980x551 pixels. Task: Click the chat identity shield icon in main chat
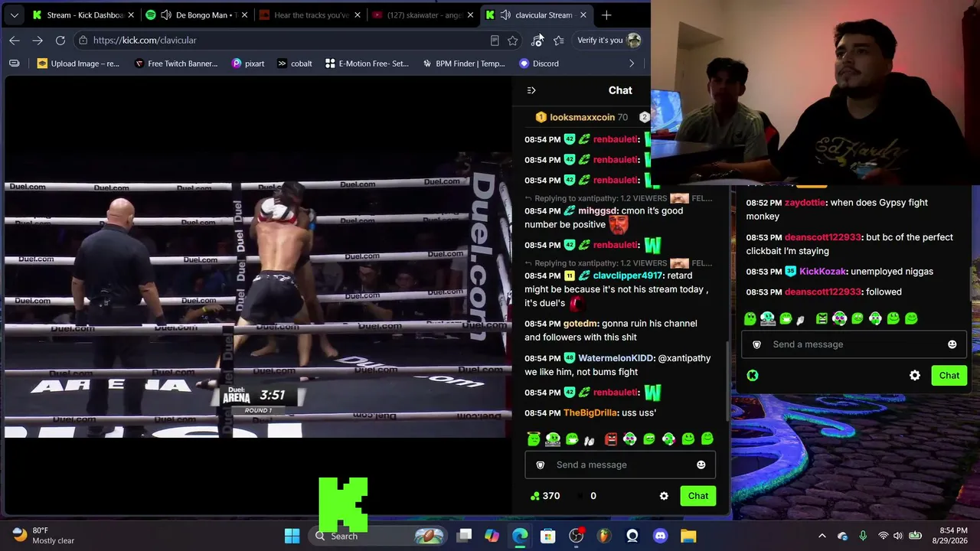click(x=540, y=465)
